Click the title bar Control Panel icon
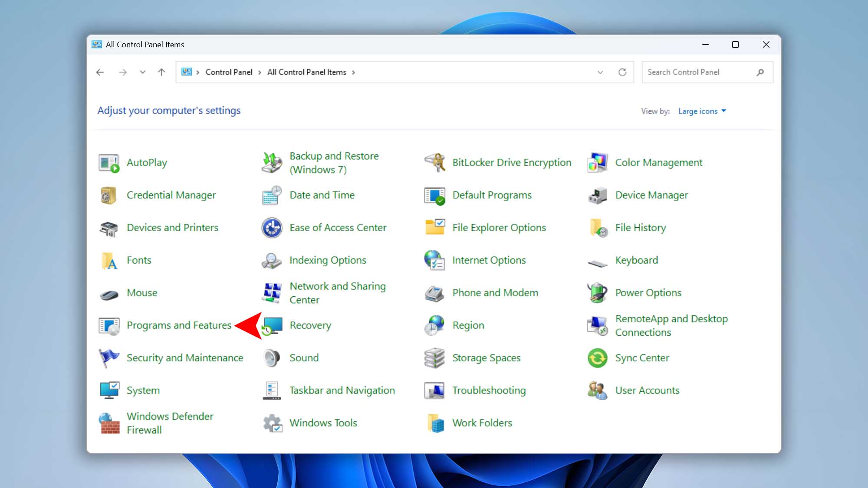 [97, 45]
